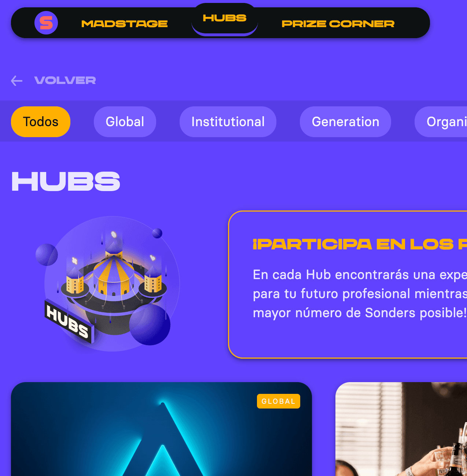Filter hubs by Global category

tap(125, 122)
